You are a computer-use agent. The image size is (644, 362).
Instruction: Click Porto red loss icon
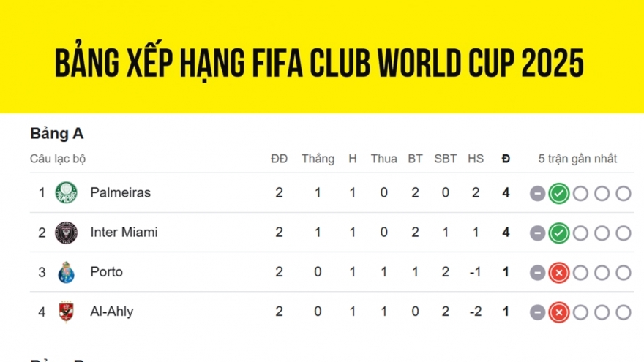pos(559,273)
